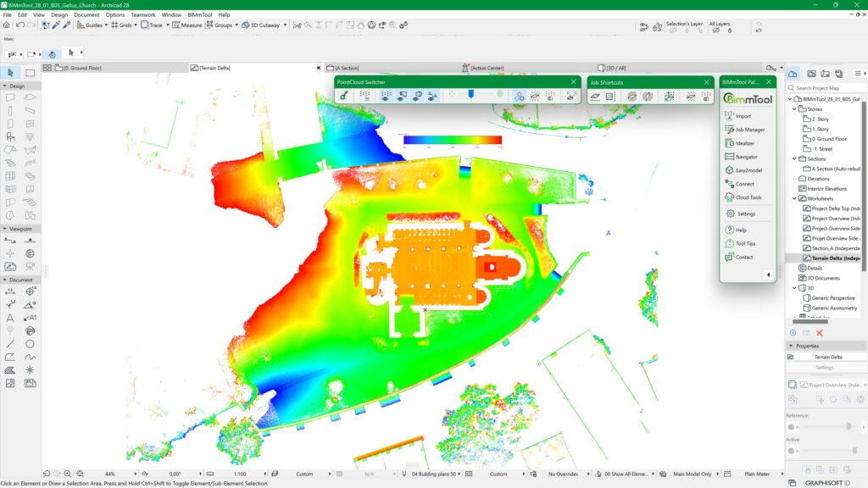Viewport: 868px width, 488px height.
Task: Click the Settings... button in Properties
Action: [x=826, y=367]
